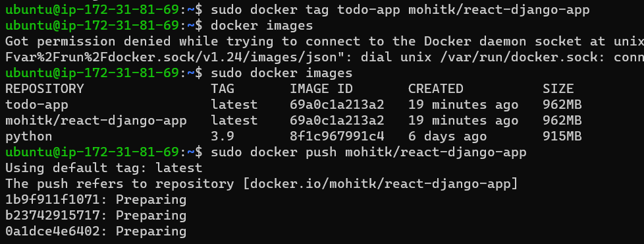The width and height of the screenshot is (644, 244).
Task: Click the REPOSITORY column header
Action: tap(44, 89)
